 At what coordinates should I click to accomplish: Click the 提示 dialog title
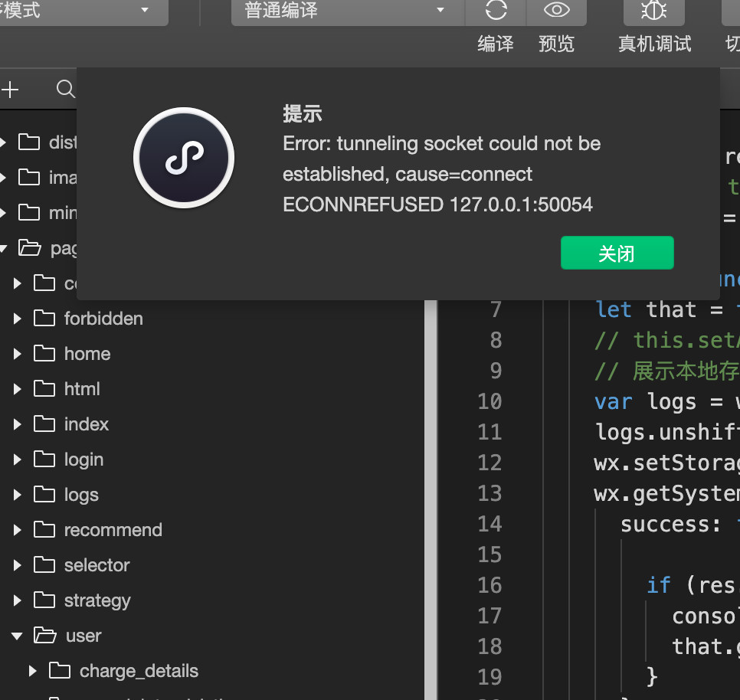coord(303,113)
